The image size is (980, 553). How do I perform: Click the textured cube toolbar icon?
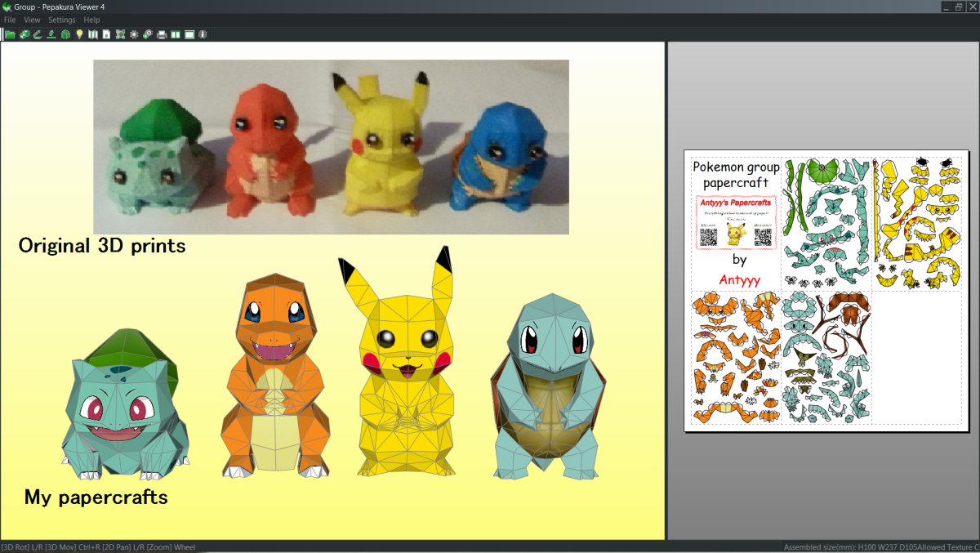click(x=24, y=34)
